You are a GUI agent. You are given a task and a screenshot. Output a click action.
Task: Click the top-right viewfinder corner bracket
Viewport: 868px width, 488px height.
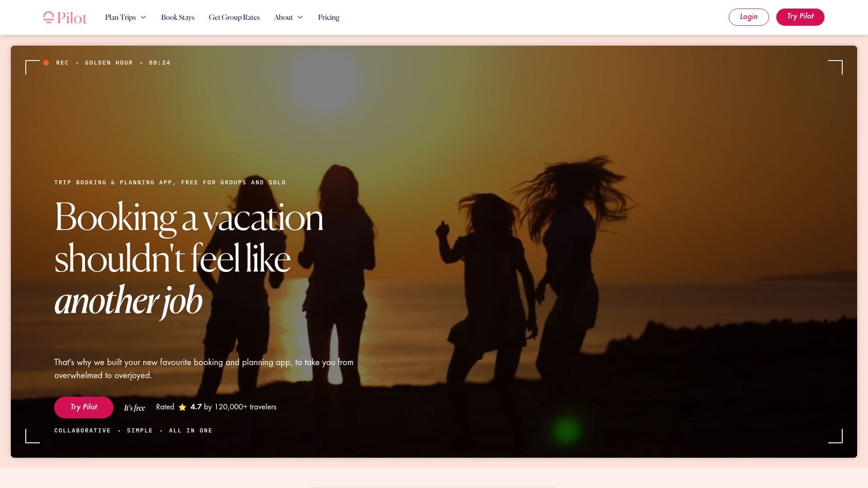tap(835, 67)
